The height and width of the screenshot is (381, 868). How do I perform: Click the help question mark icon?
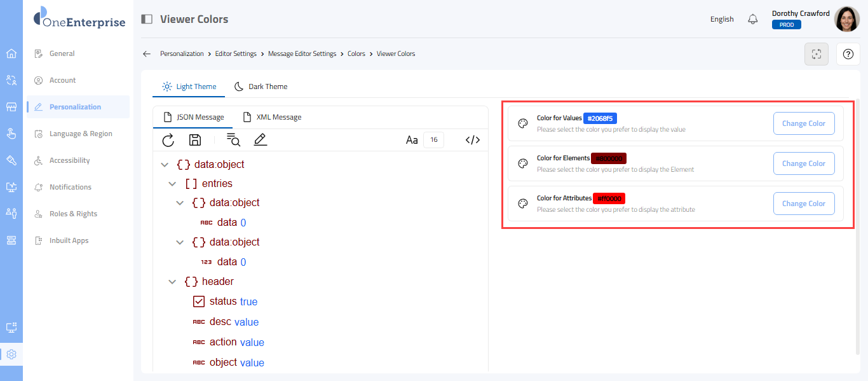848,54
